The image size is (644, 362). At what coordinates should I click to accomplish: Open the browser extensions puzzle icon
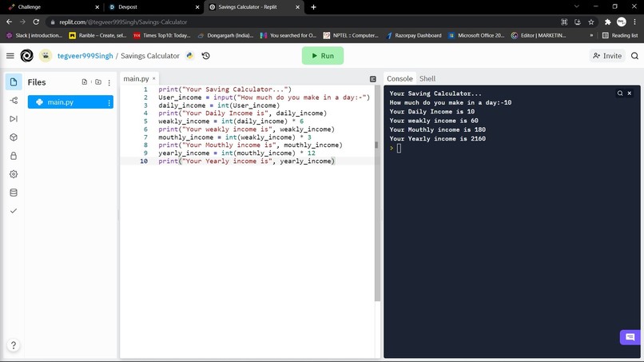607,22
